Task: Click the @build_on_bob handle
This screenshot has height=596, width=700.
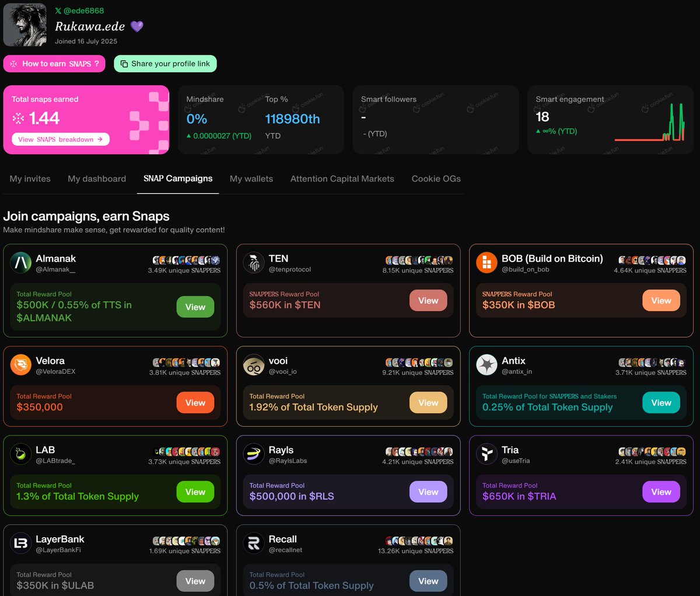Action: tap(525, 270)
